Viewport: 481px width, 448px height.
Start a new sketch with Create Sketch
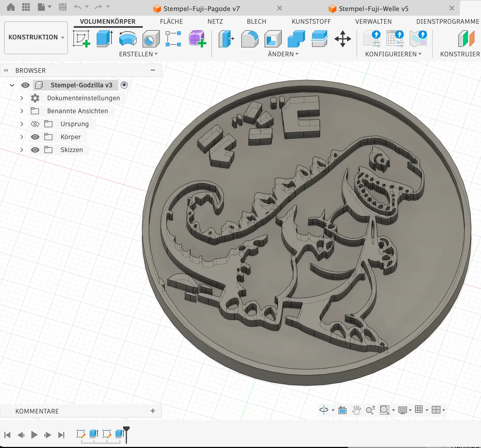[81, 38]
